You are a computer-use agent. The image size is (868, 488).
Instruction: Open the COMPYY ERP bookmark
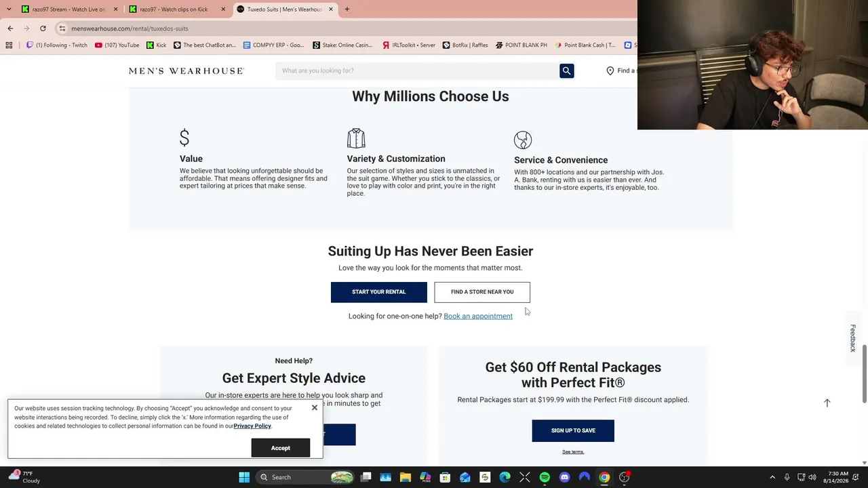[x=273, y=45]
